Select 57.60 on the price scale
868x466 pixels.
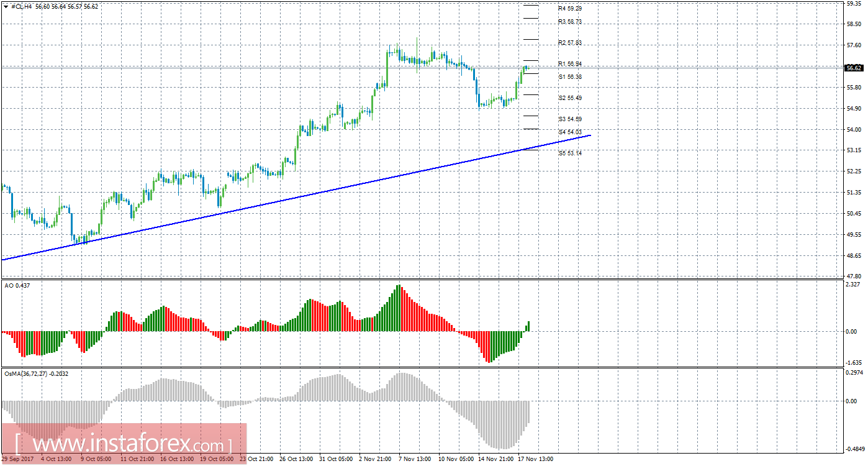854,45
